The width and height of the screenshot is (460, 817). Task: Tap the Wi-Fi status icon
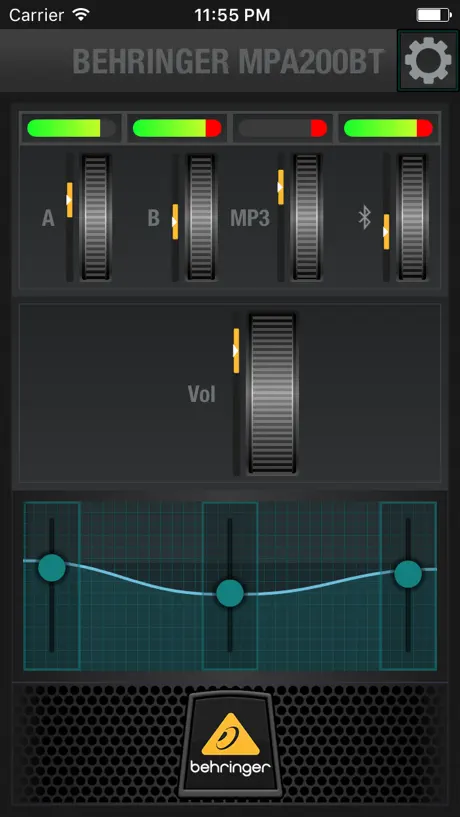pos(81,15)
